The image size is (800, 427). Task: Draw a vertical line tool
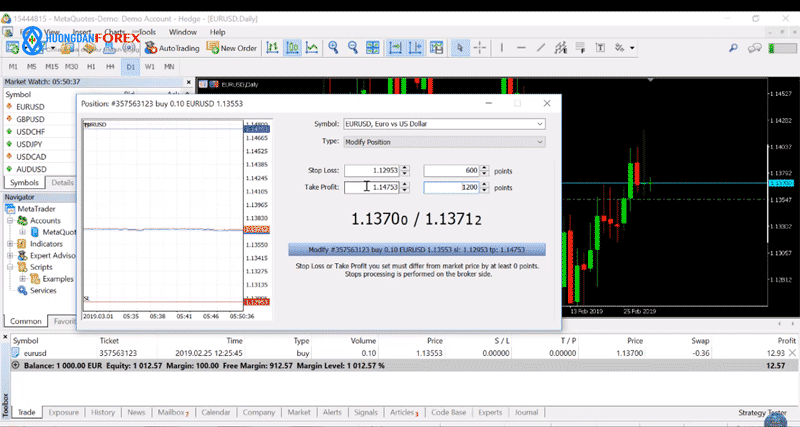pos(502,48)
